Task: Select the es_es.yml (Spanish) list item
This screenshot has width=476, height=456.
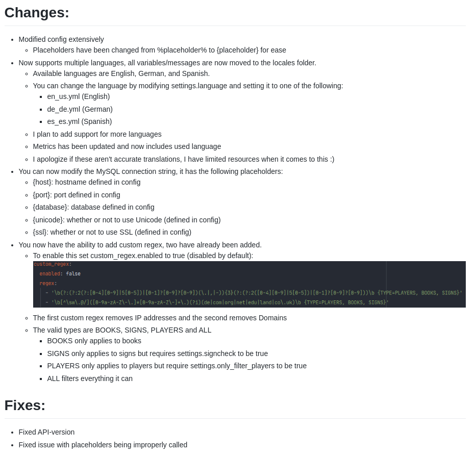Action: tap(80, 121)
